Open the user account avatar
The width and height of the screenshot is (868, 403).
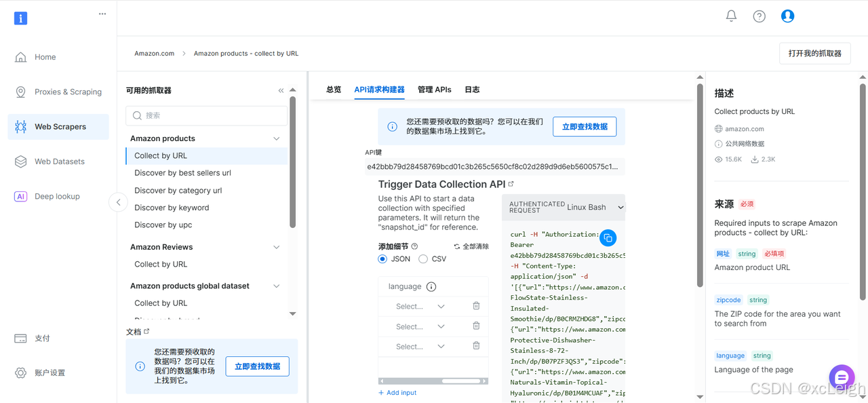tap(787, 16)
